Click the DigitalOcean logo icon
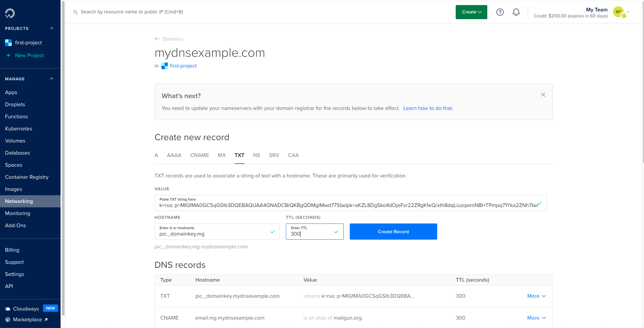Image resolution: width=644 pixels, height=328 pixels. click(x=10, y=13)
